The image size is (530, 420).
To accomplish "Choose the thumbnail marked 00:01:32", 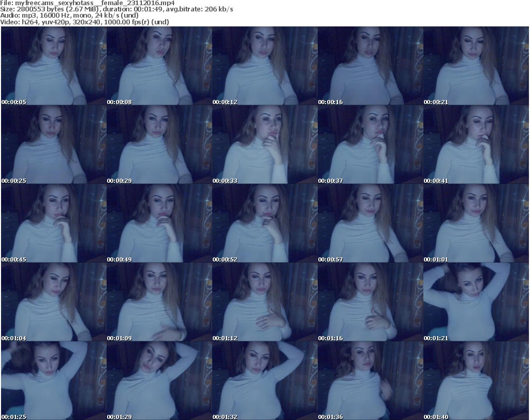I will [265, 381].
